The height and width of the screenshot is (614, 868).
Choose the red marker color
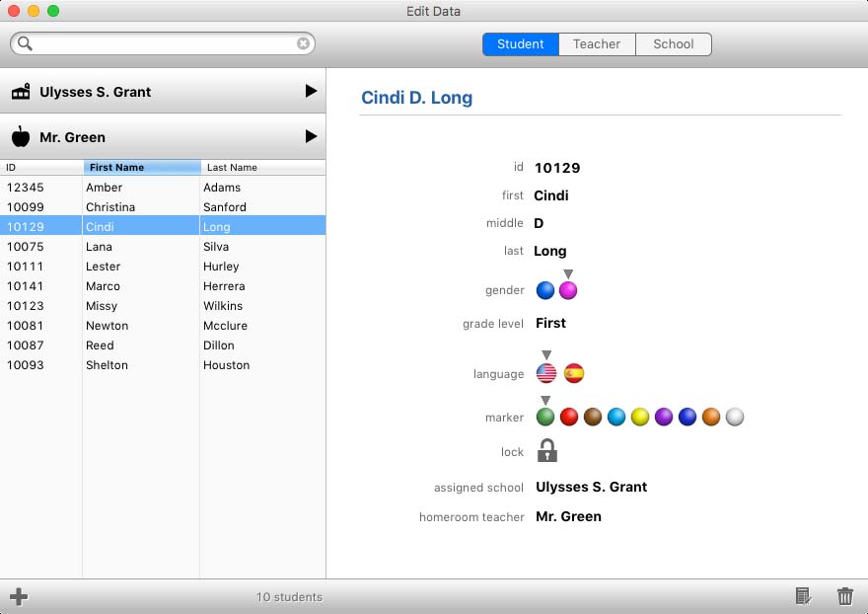click(x=569, y=417)
